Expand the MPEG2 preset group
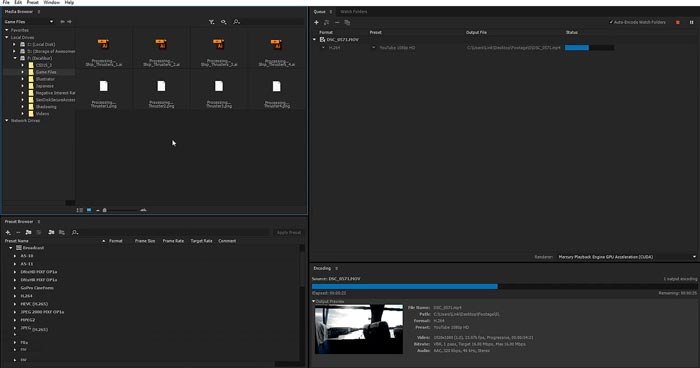700x368 pixels. tap(15, 320)
